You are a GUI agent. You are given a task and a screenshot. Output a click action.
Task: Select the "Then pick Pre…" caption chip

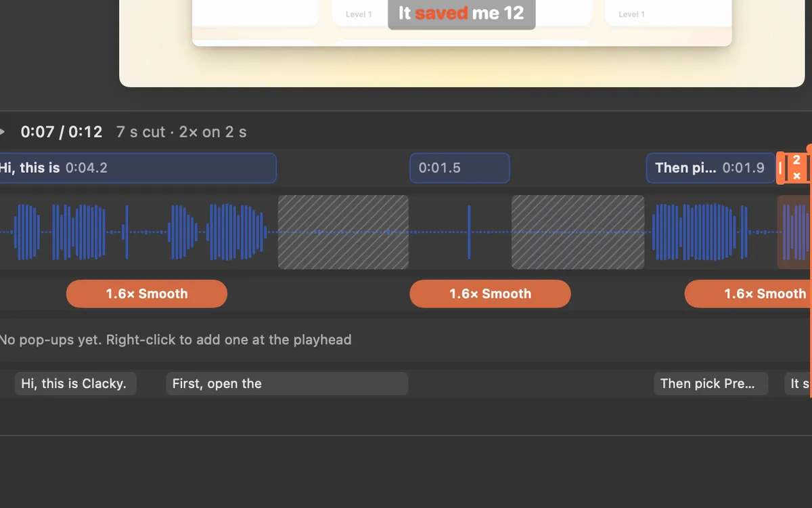[x=710, y=383]
